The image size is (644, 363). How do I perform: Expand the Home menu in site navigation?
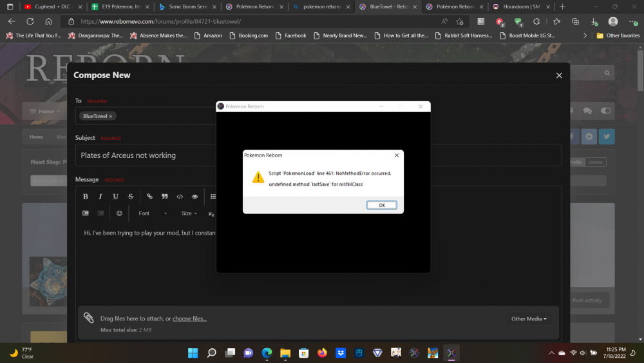(x=45, y=112)
